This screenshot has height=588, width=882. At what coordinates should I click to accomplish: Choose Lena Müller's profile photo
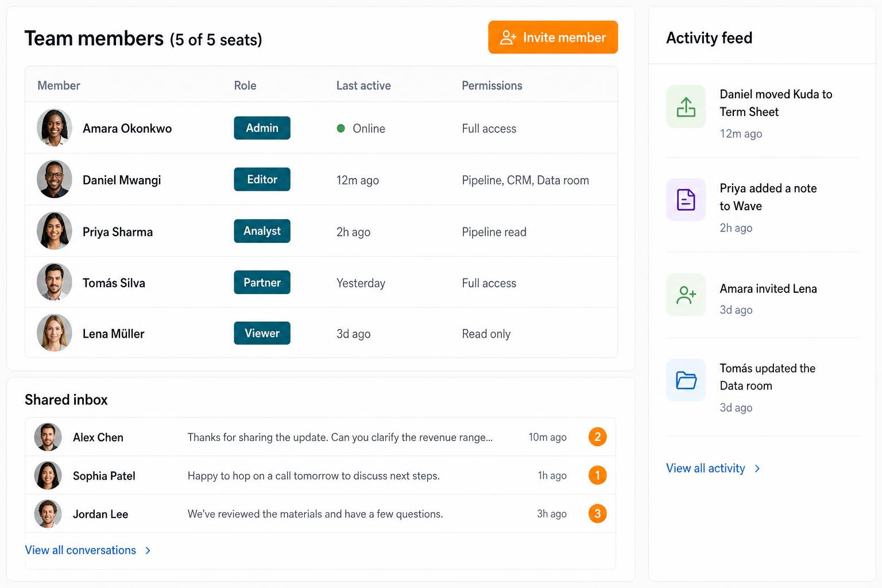[55, 333]
